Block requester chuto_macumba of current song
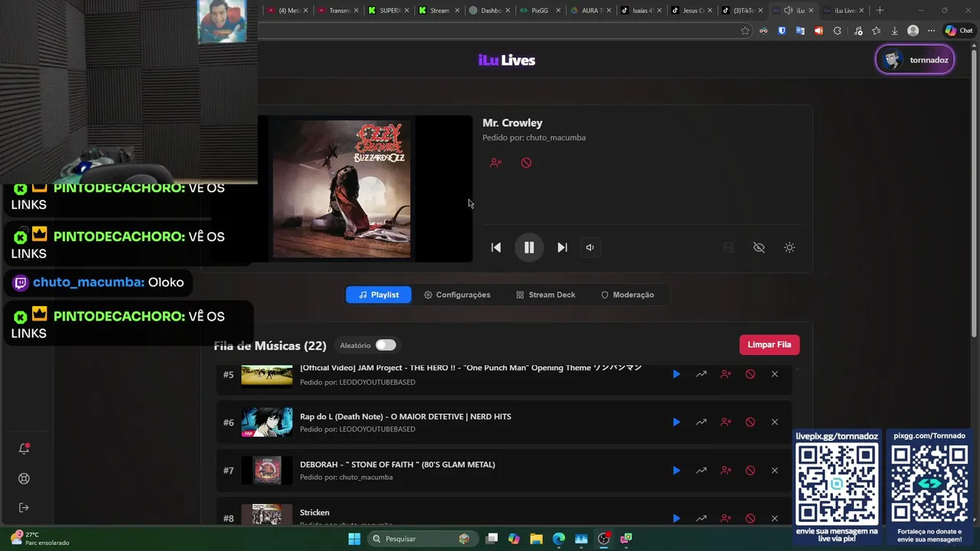This screenshot has height=551, width=980. point(495,163)
